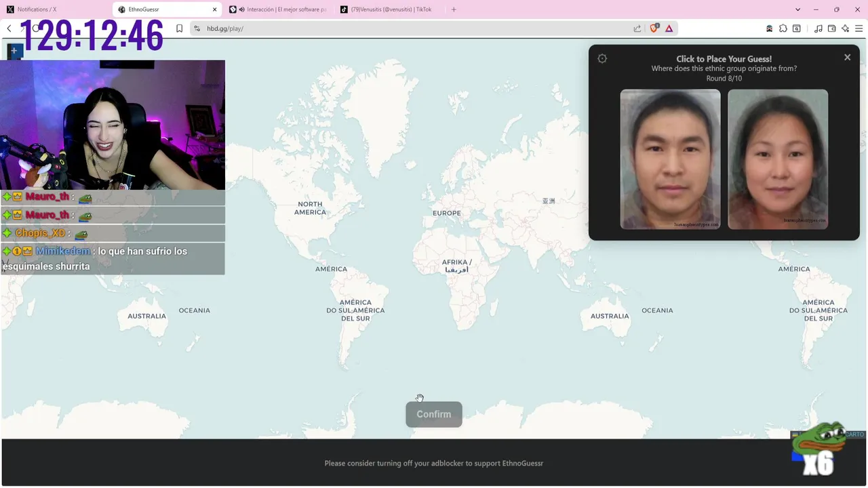Click the Oceania label near left Australia
Screen dimensions: 868x488
tap(194, 310)
